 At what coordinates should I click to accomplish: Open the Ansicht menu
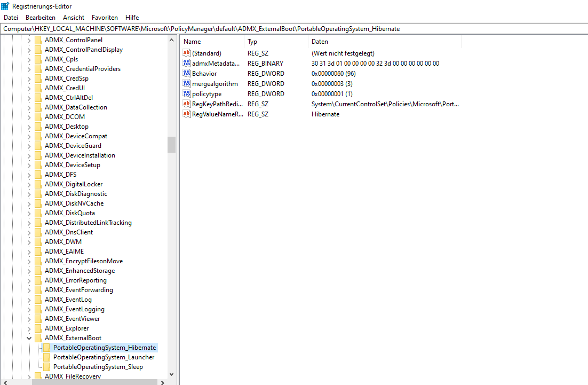[x=74, y=17]
